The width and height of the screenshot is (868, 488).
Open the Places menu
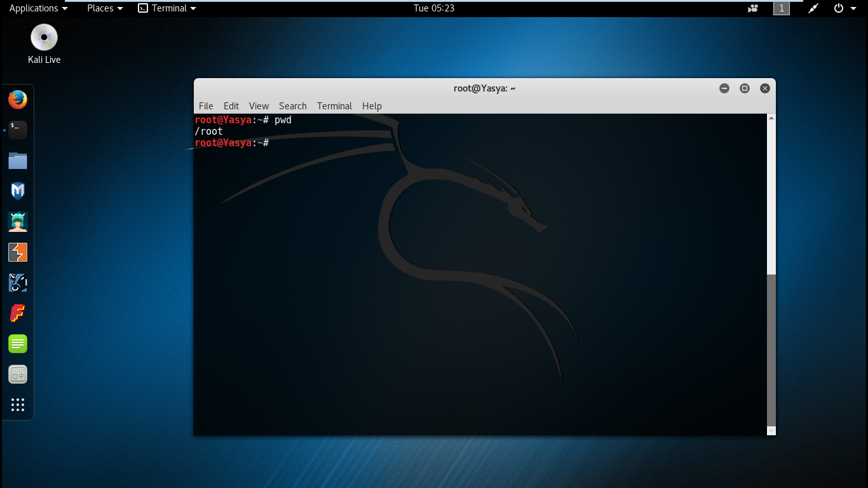[x=105, y=8]
